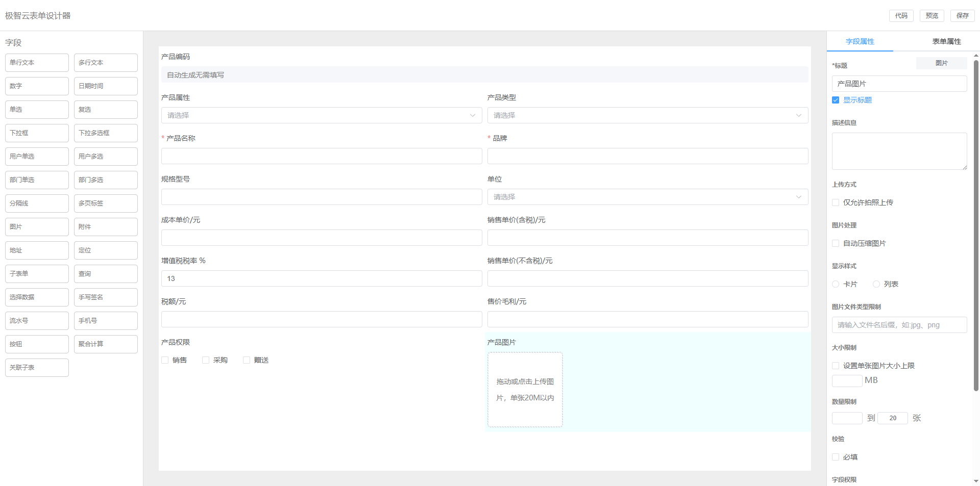
Task: Choose the 列表 display style radio
Action: 876,285
